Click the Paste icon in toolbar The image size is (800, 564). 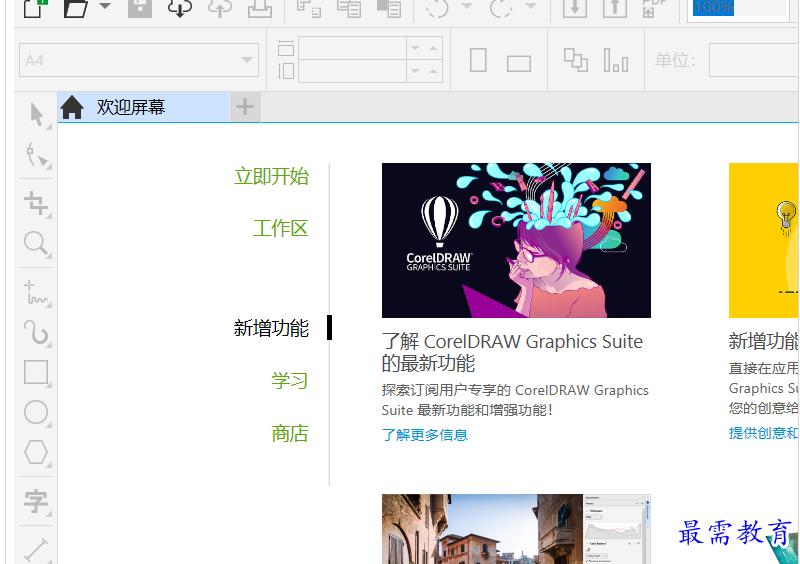389,8
